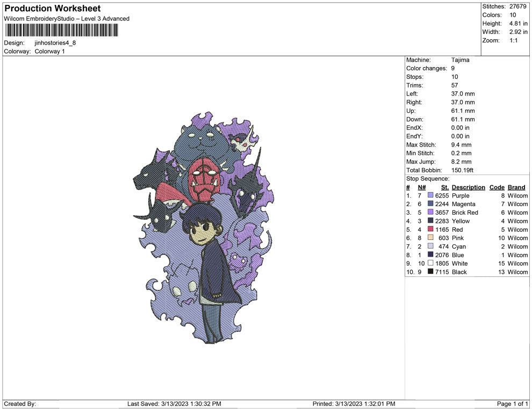Click 'Created By:' label in footer
This screenshot has width=532, height=409.
pyautogui.click(x=20, y=404)
